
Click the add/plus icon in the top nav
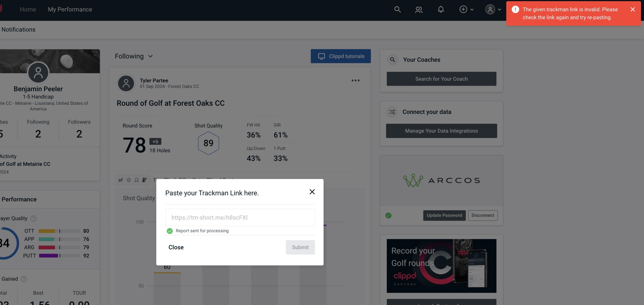click(x=463, y=9)
